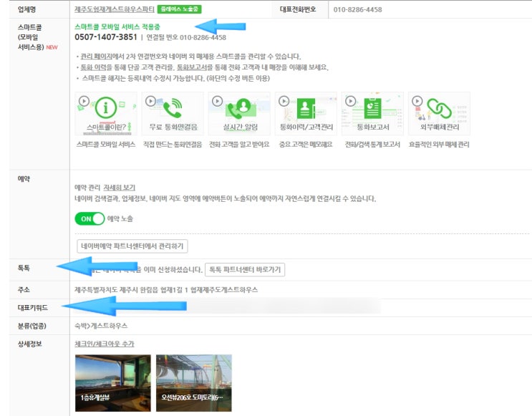The height and width of the screenshot is (416, 532).
Task: Click the green 플레이스 노출중 badge
Action: (180, 9)
